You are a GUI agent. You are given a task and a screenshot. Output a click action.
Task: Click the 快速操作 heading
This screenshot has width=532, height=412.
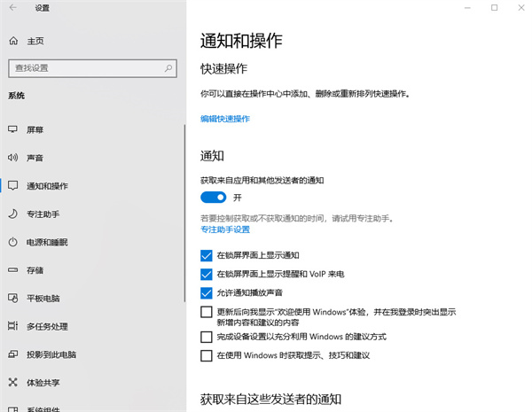pos(223,68)
